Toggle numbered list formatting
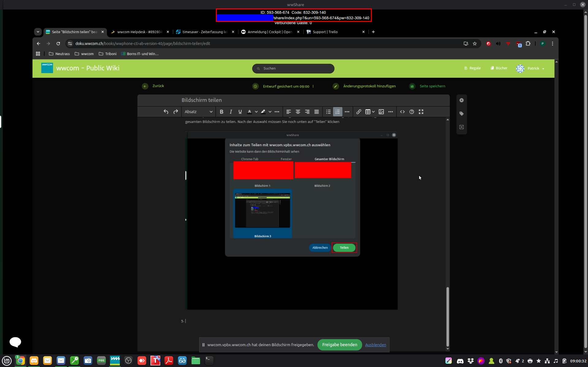Image resolution: width=588 pixels, height=367 pixels. (337, 112)
